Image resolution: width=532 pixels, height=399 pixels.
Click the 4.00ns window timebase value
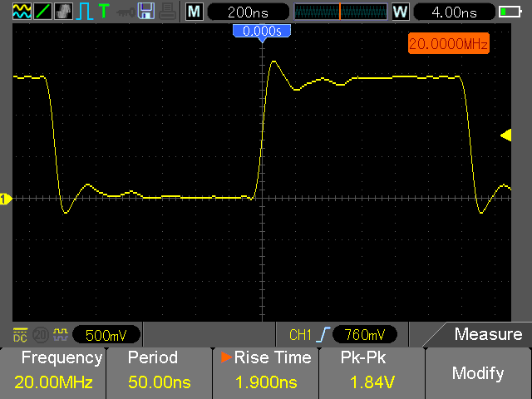[455, 12]
